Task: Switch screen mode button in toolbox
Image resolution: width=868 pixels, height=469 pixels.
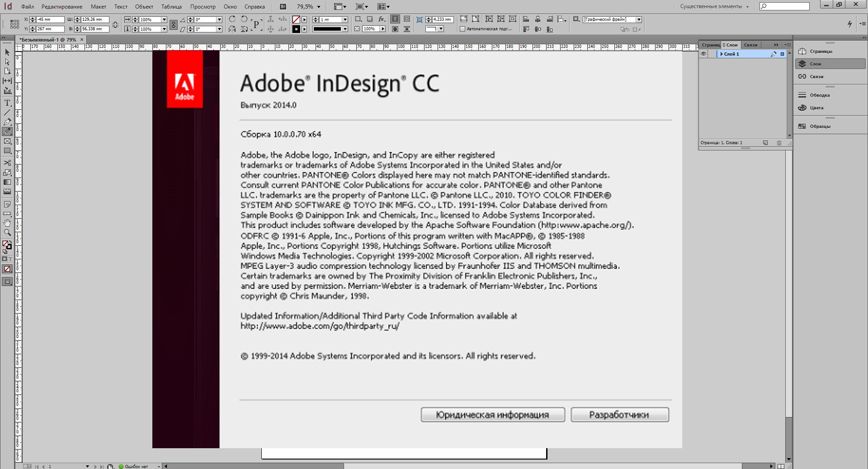Action: tap(7, 281)
